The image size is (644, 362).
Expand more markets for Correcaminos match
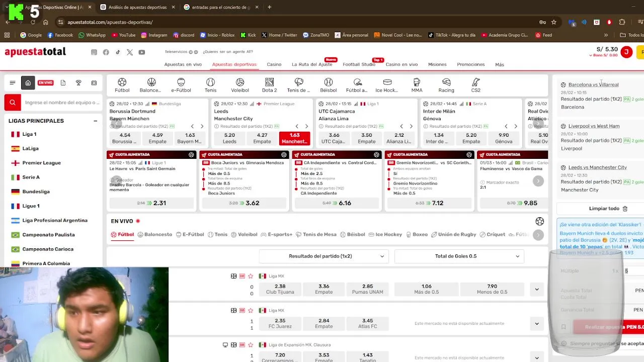537,357
